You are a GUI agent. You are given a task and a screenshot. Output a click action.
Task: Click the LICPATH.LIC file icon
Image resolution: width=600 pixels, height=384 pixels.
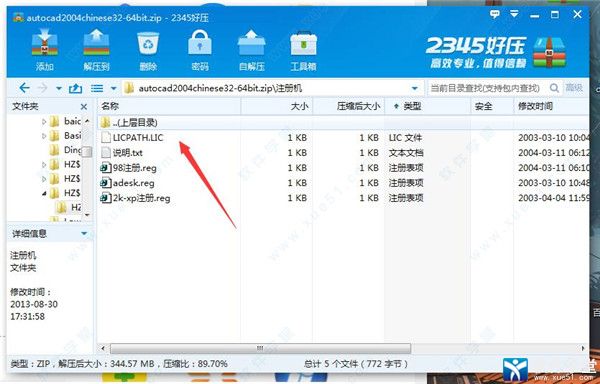tap(105, 138)
